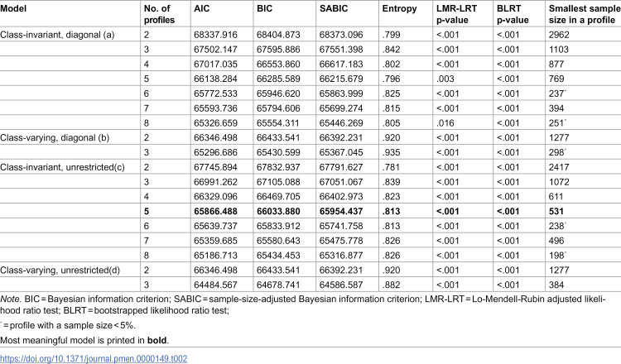The image size is (621, 364).
Task: Select the SABIC column header
Action: [x=334, y=8]
